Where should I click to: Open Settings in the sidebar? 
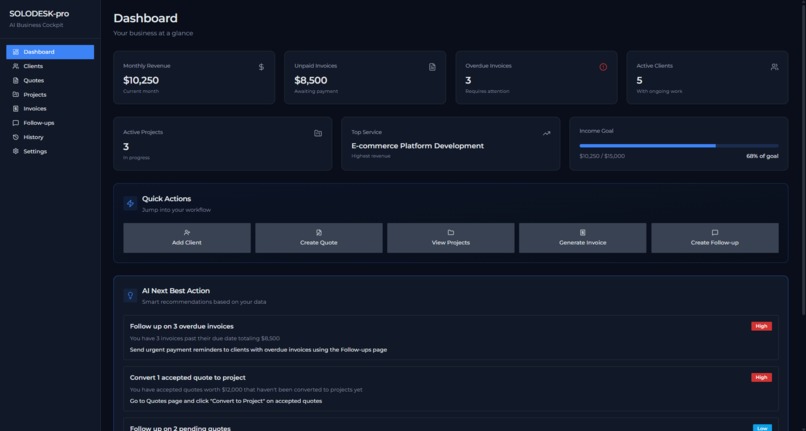50,151
